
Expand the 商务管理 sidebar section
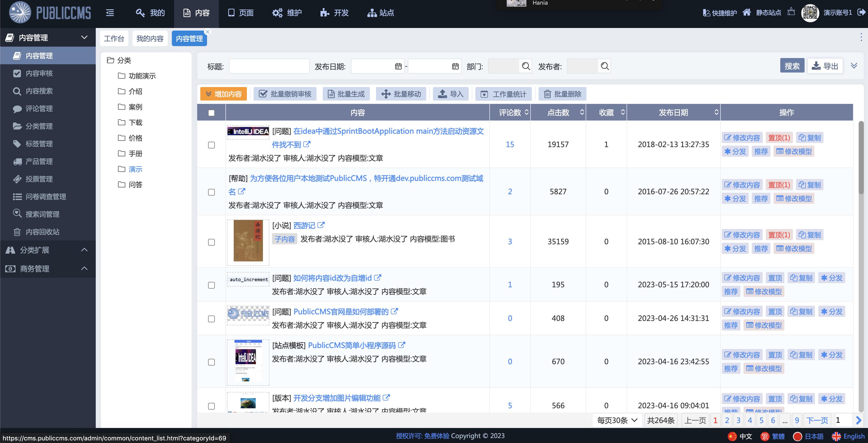click(84, 268)
